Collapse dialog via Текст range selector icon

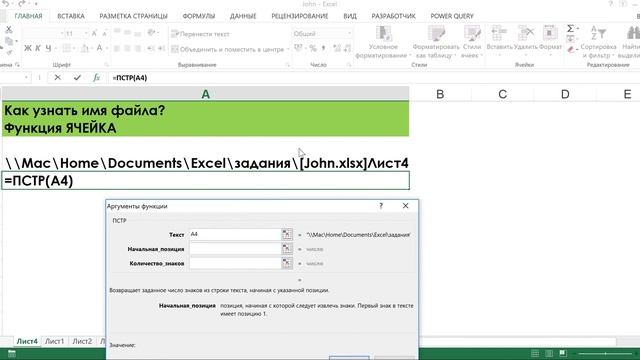(x=287, y=234)
